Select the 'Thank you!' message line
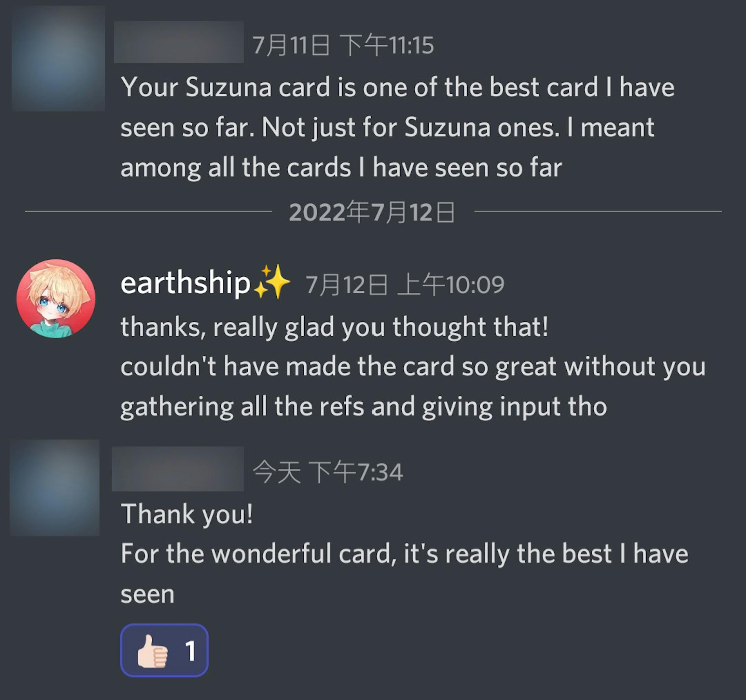Viewport: 746px width, 700px height. [x=186, y=513]
